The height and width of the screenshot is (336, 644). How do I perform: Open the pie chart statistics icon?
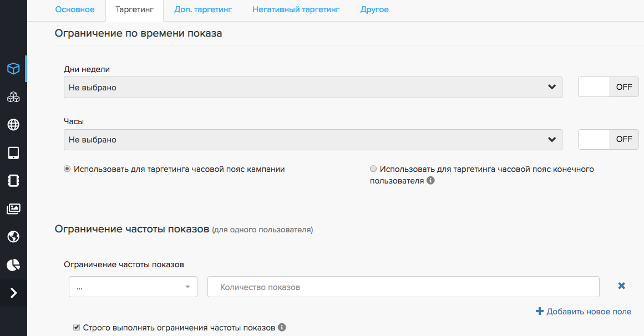[13, 265]
